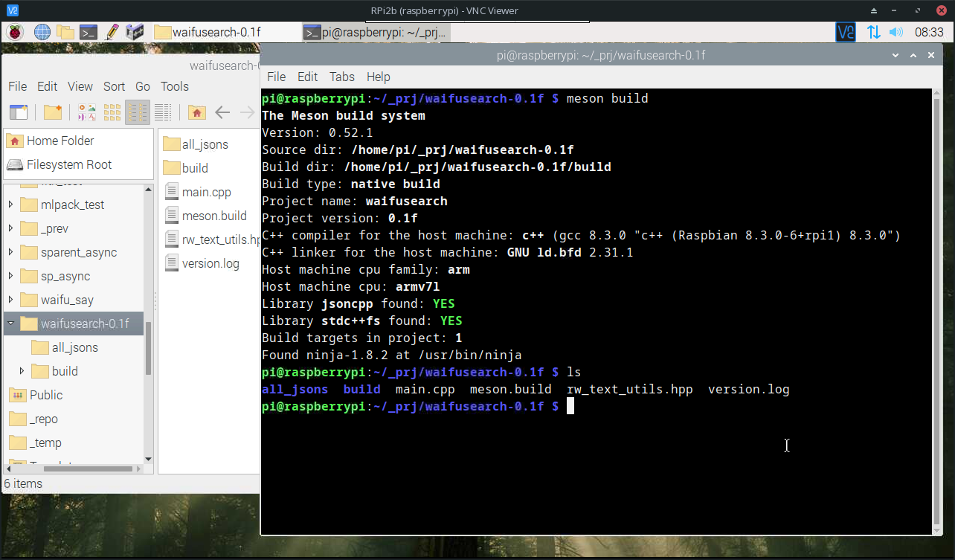Click the launcher icon right of the pencil
The image size is (955, 560).
[135, 32]
